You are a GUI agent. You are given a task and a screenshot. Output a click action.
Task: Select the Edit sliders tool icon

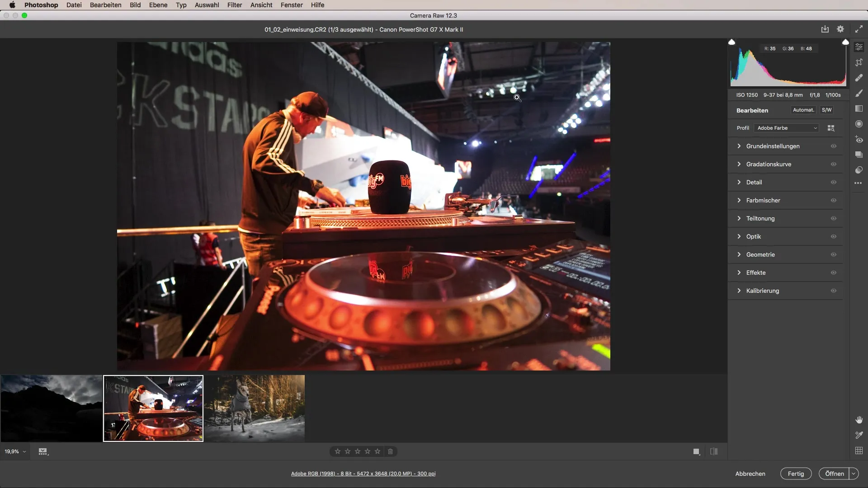pyautogui.click(x=859, y=47)
